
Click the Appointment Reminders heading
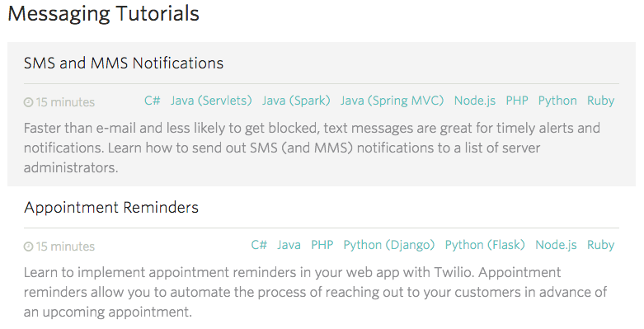click(111, 208)
